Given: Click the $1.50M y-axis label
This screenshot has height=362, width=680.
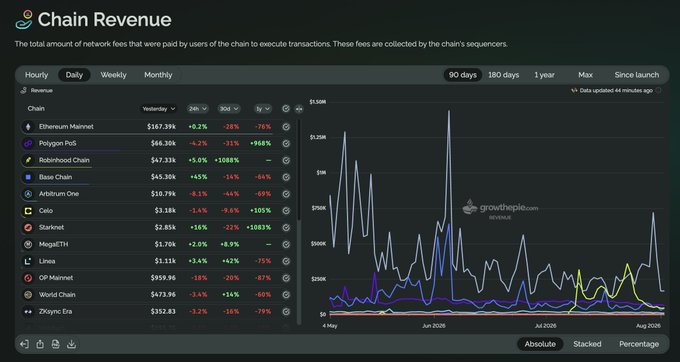Looking at the screenshot, I should click(x=317, y=102).
